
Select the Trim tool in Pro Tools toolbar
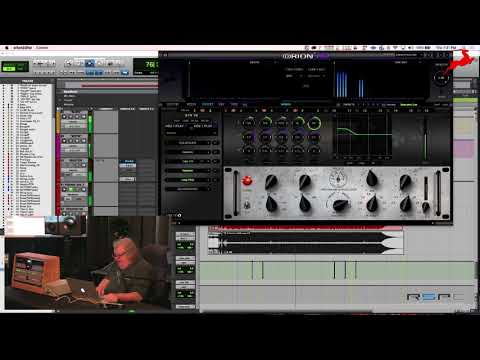pos(79,63)
